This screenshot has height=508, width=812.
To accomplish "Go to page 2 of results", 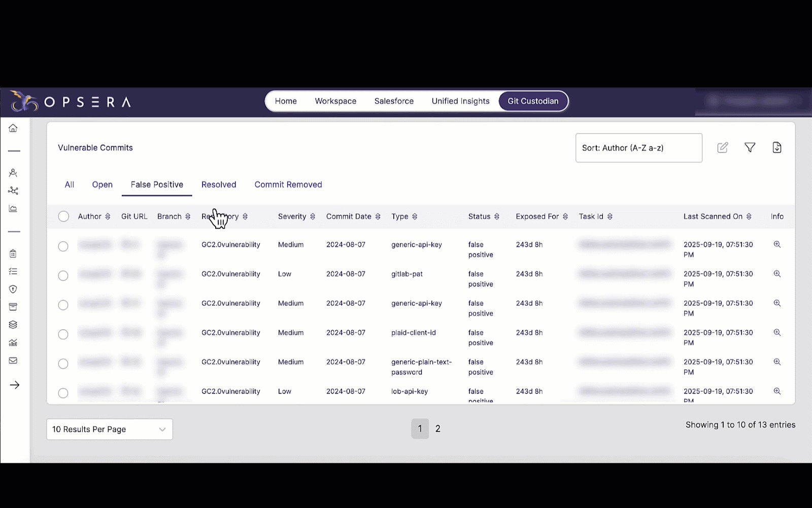I will coord(438,429).
